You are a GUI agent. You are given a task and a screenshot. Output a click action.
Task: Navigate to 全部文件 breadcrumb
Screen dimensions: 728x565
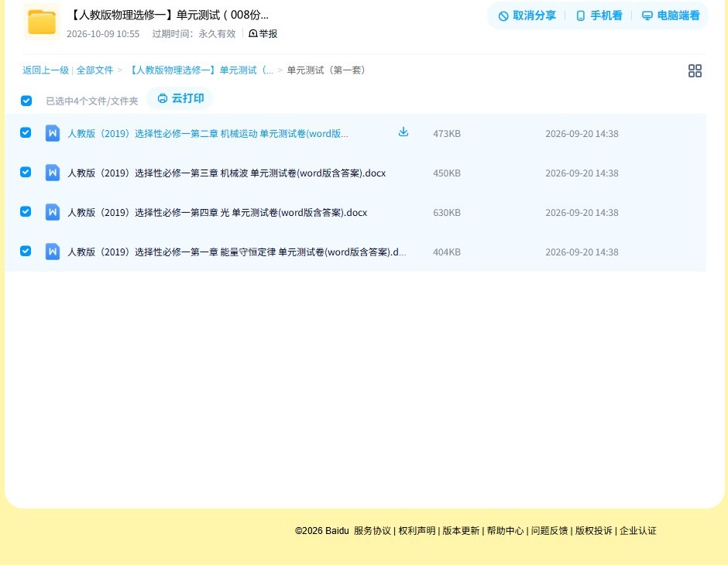pos(94,70)
